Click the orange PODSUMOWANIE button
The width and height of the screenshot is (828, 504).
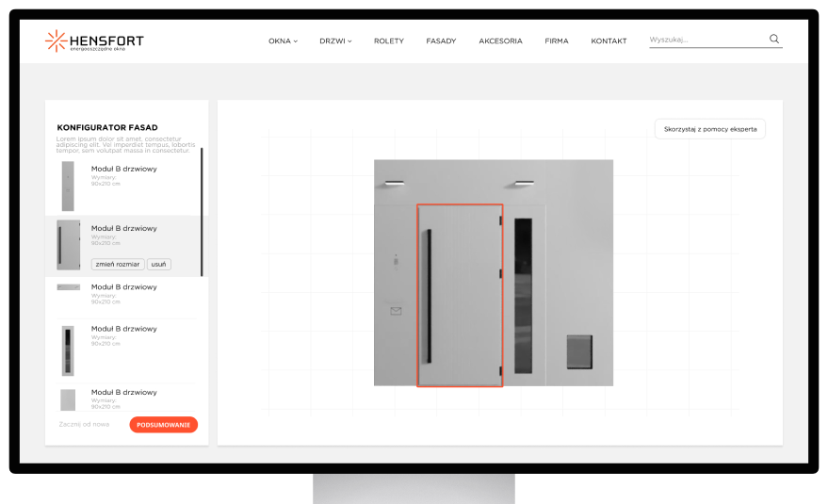tap(163, 425)
